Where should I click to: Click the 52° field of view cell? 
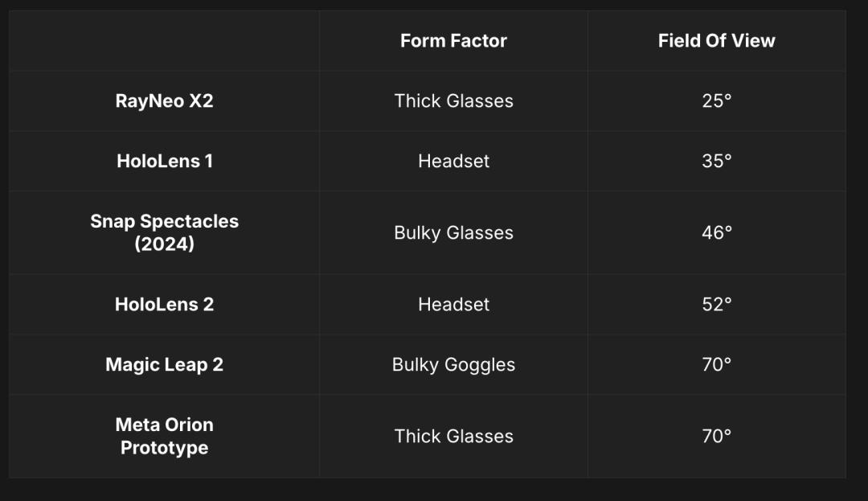click(716, 304)
